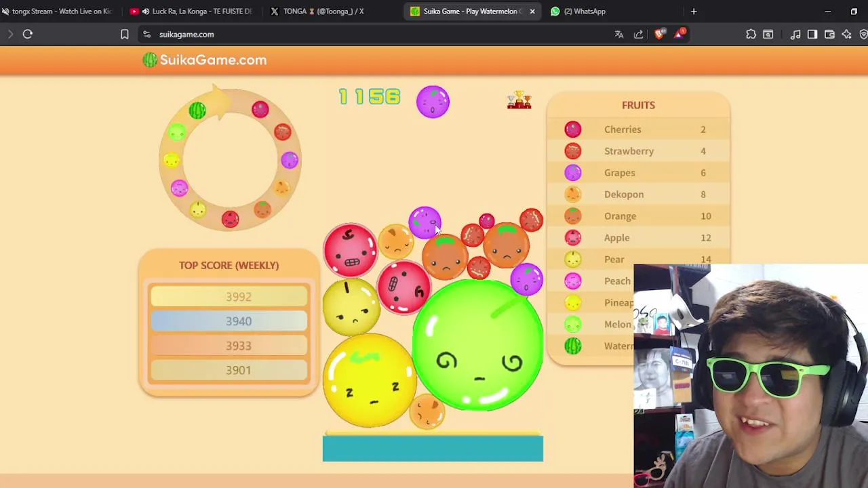Click the watermelon icon on the fruit cycle ring
The height and width of the screenshot is (488, 868).
(197, 110)
